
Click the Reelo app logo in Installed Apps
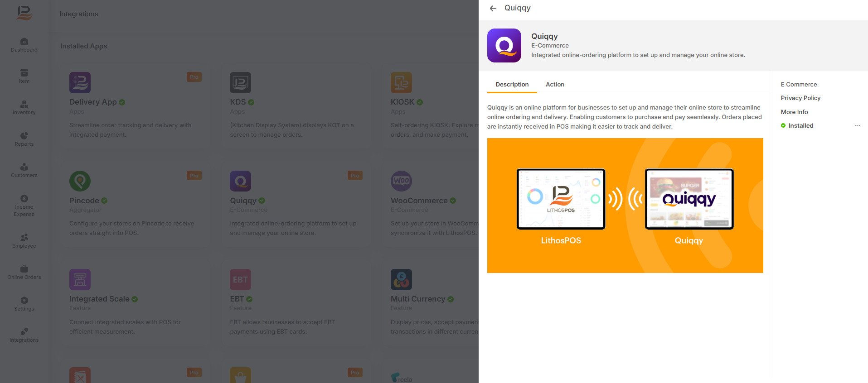402,378
